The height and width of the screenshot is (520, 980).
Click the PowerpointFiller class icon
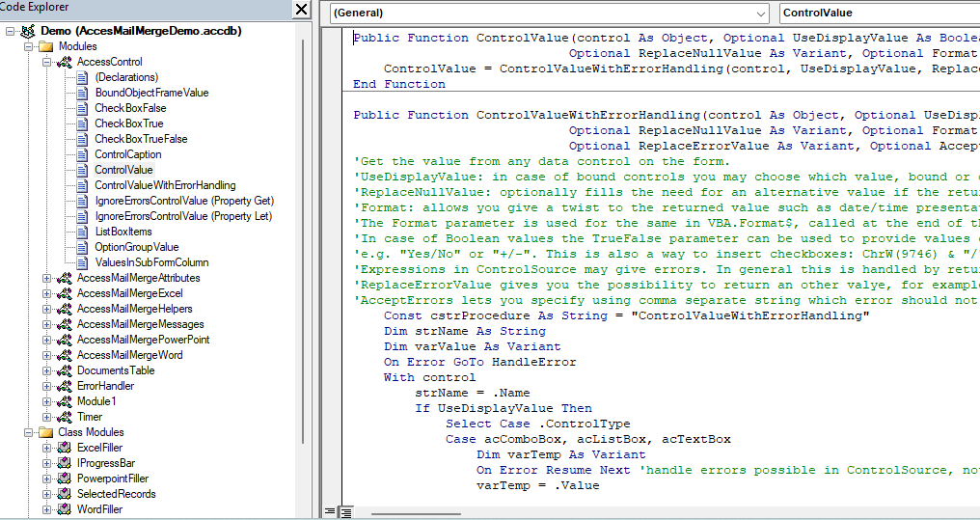[64, 479]
